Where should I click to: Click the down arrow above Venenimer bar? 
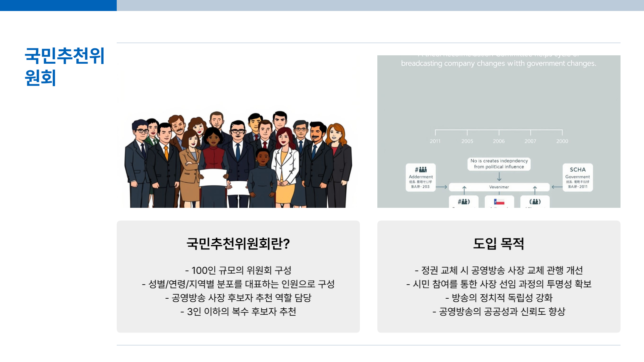point(499,177)
